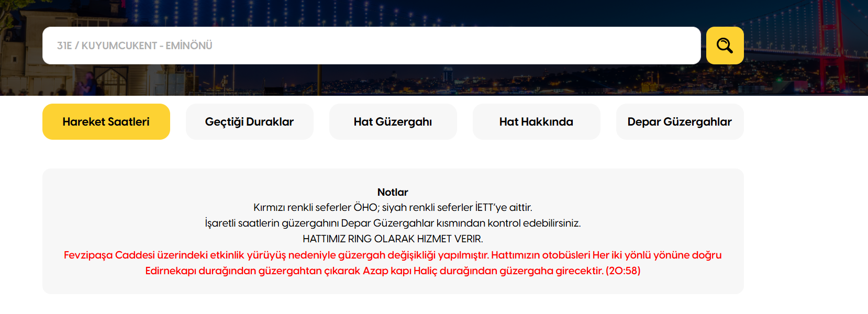The height and width of the screenshot is (314, 868).
Task: Open the Hat Güzergahı tab
Action: tap(393, 122)
